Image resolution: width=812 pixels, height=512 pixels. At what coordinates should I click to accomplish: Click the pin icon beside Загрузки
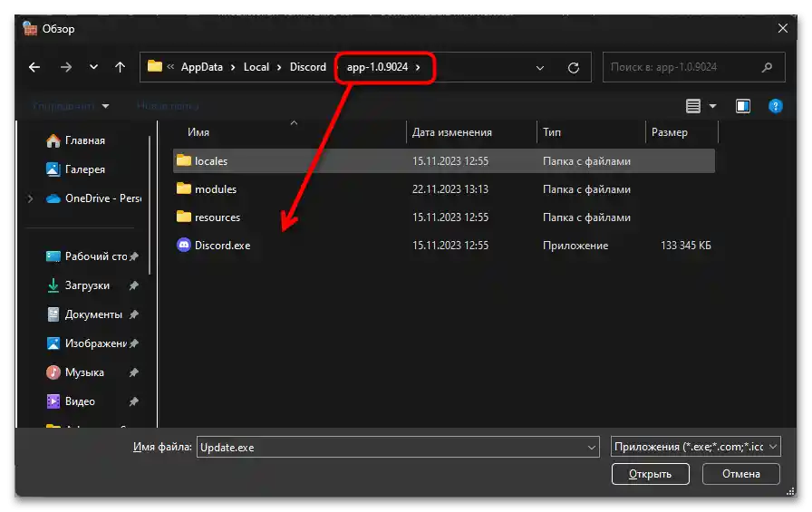(133, 285)
